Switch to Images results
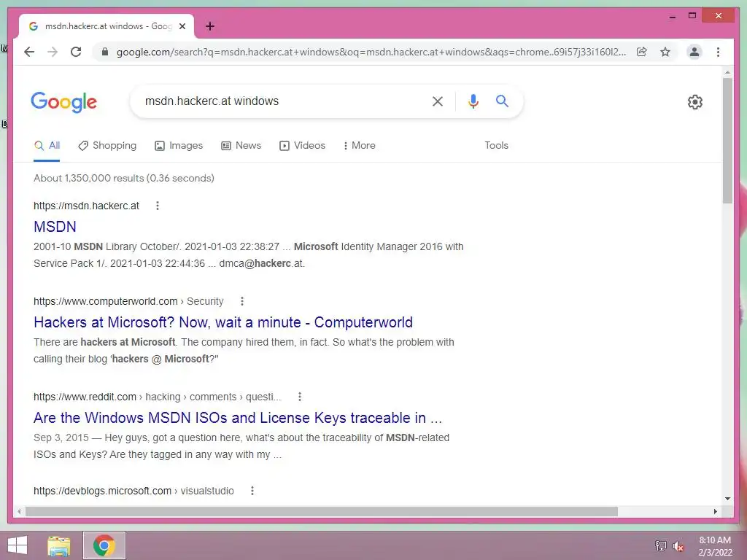This screenshot has width=747, height=560. [x=179, y=146]
